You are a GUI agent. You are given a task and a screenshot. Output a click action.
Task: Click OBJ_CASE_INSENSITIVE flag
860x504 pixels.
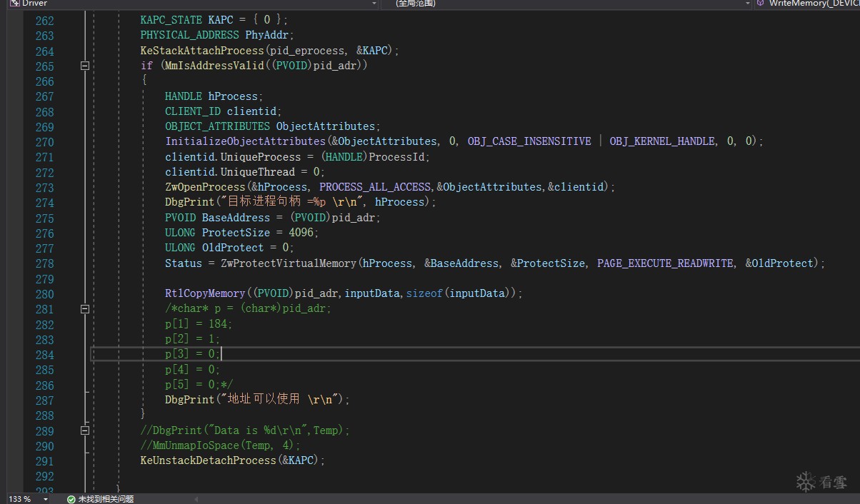(529, 141)
